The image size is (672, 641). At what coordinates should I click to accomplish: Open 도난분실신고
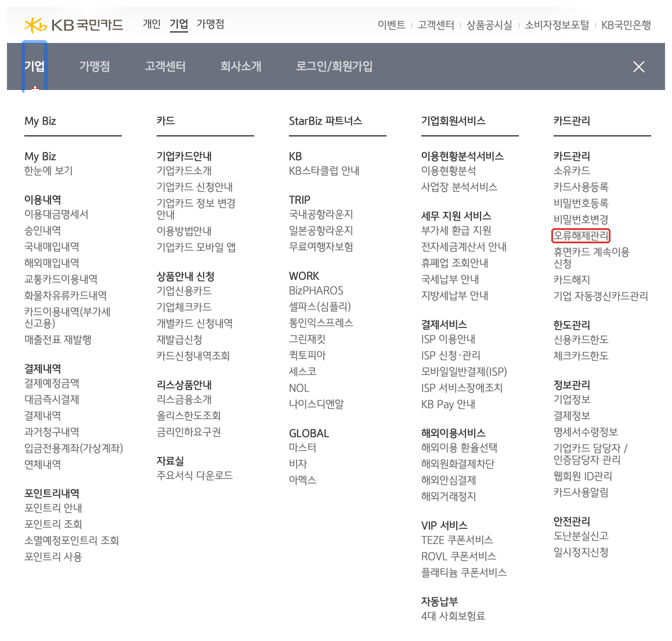[581, 536]
